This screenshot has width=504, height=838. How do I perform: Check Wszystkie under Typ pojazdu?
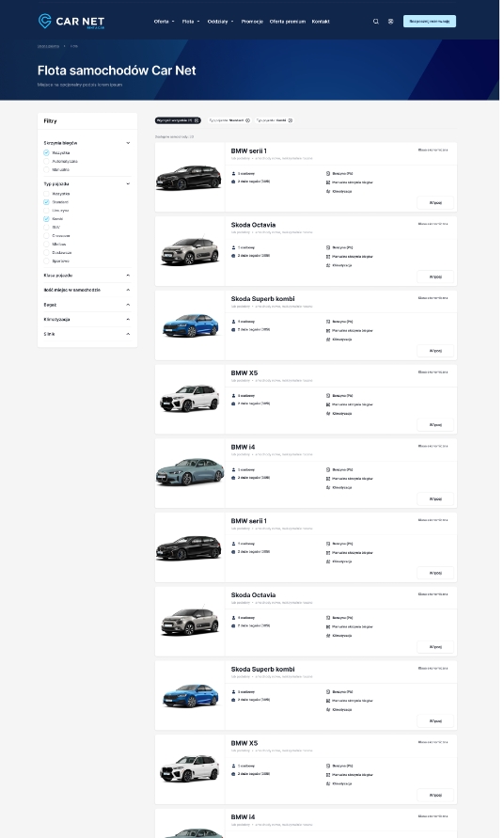tap(46, 194)
